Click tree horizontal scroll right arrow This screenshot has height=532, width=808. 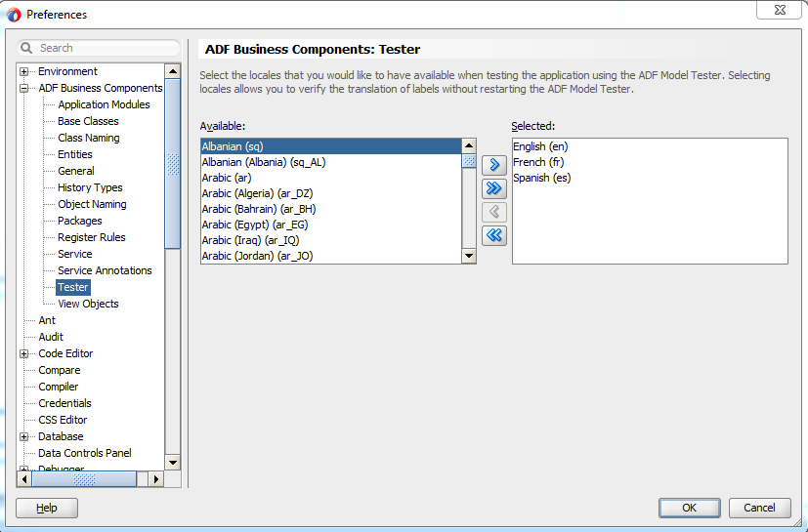155,479
